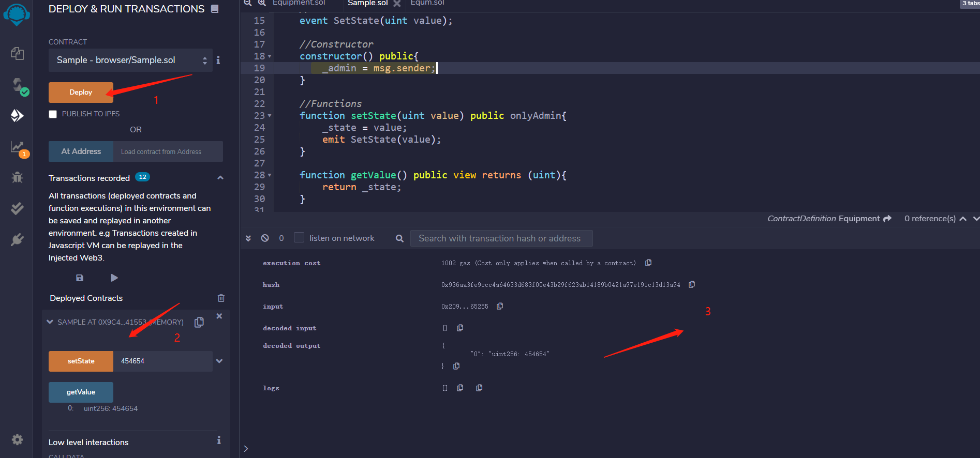The height and width of the screenshot is (458, 980).
Task: Click Transactions recorded count badge 12
Action: pyautogui.click(x=143, y=177)
